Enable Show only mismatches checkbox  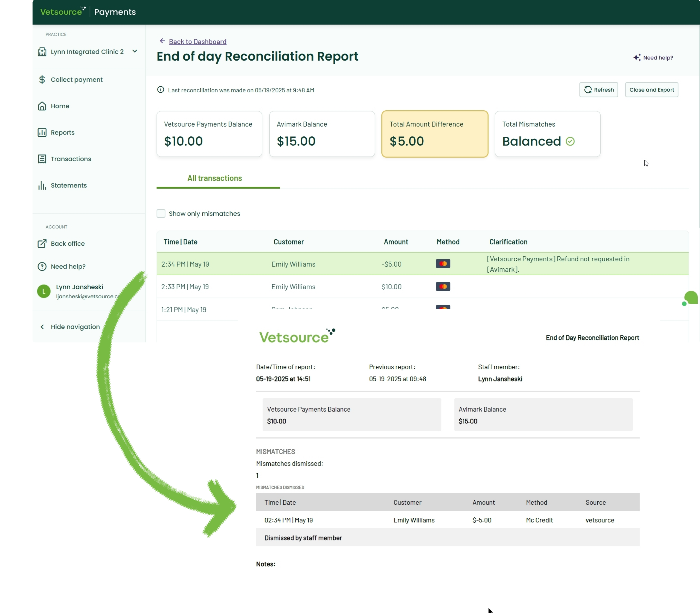(x=161, y=214)
